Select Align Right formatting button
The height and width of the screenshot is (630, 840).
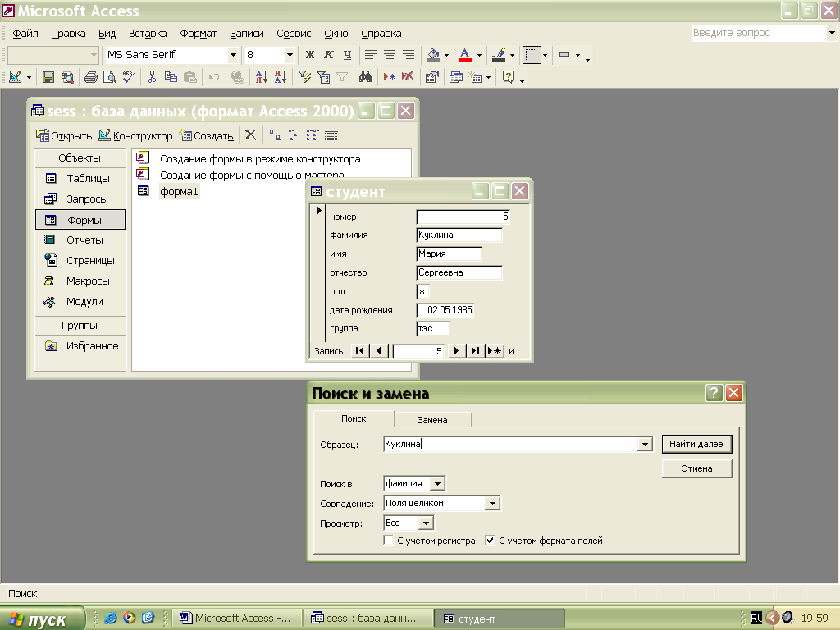tap(409, 55)
